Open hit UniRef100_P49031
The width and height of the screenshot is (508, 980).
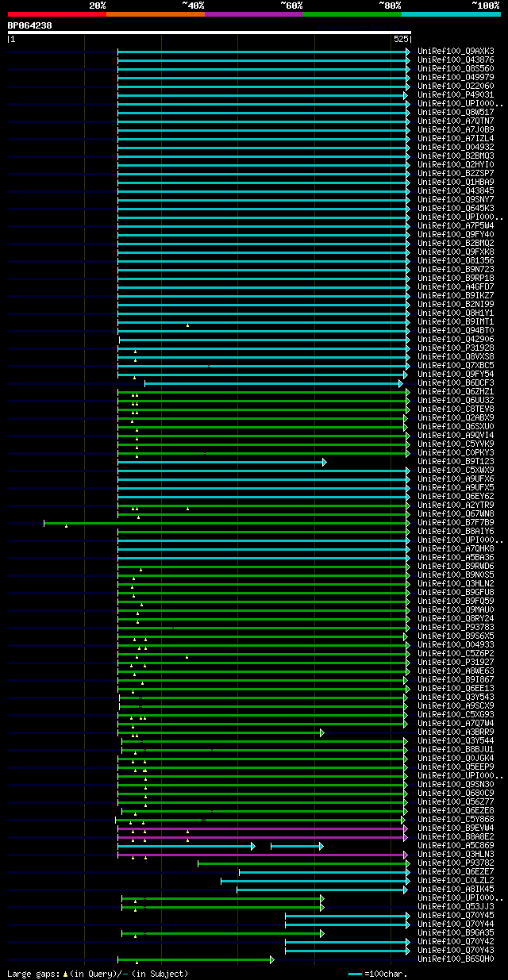point(456,95)
